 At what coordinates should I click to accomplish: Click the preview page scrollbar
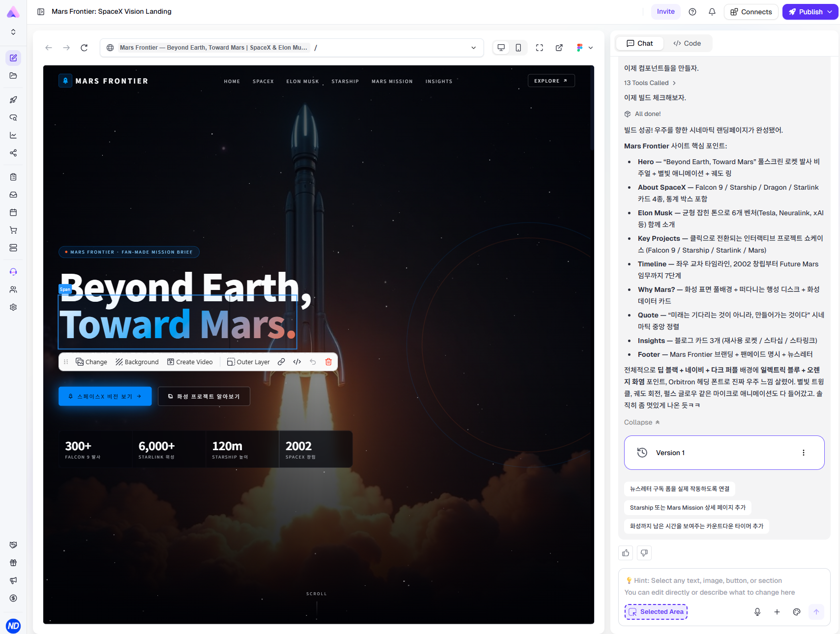coord(592,108)
